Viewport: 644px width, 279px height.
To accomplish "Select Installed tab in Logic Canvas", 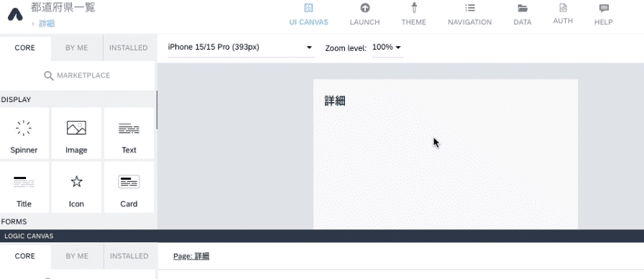I will coord(129,256).
